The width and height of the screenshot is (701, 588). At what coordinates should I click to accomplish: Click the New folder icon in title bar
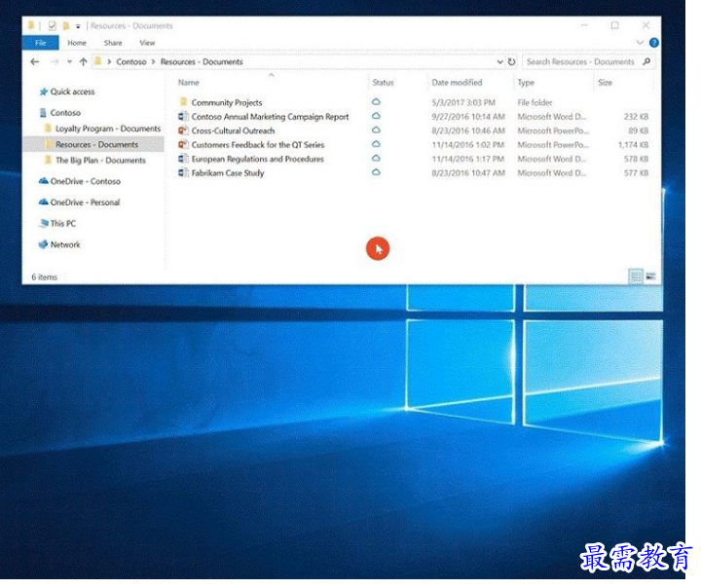[65, 26]
